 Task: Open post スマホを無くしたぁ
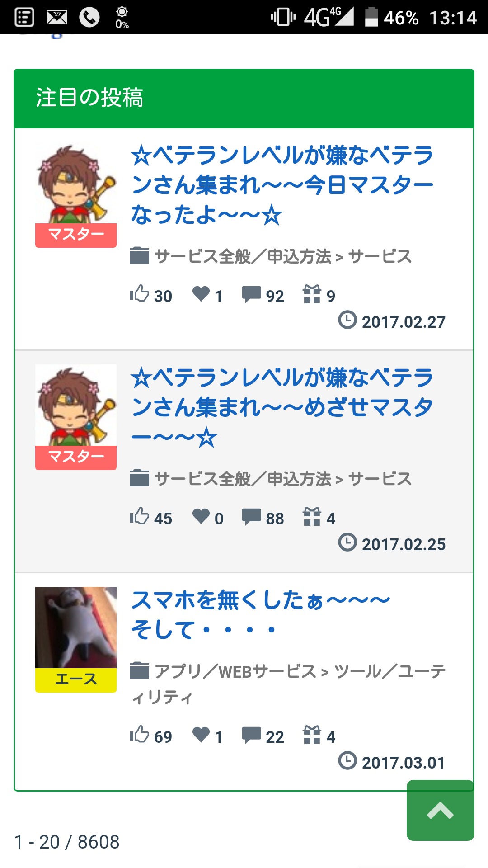[260, 615]
